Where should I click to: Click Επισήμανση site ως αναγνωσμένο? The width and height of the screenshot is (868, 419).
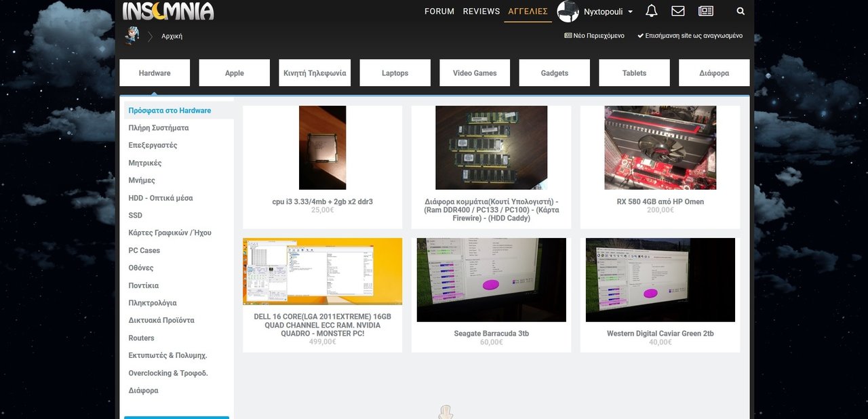pos(690,35)
